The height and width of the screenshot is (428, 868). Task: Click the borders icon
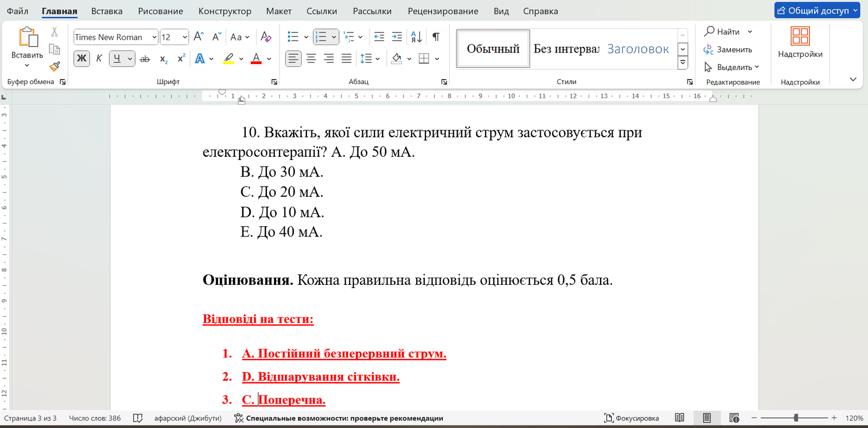pos(424,59)
